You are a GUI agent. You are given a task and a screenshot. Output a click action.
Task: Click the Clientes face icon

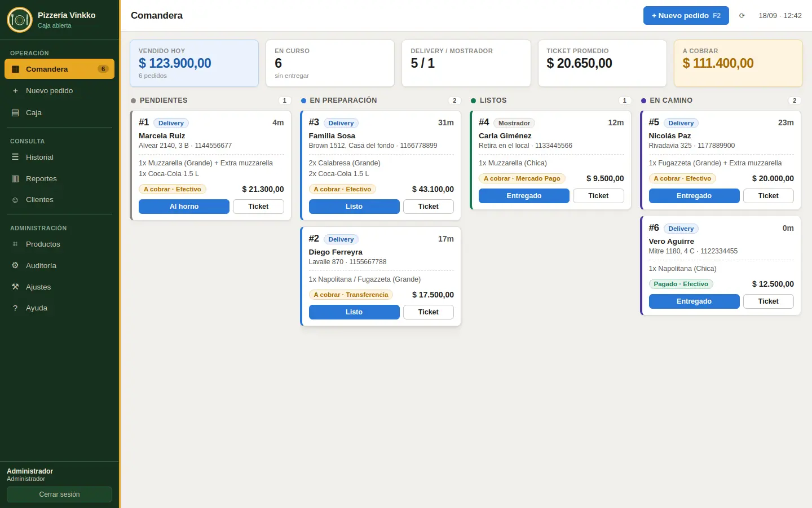point(15,200)
